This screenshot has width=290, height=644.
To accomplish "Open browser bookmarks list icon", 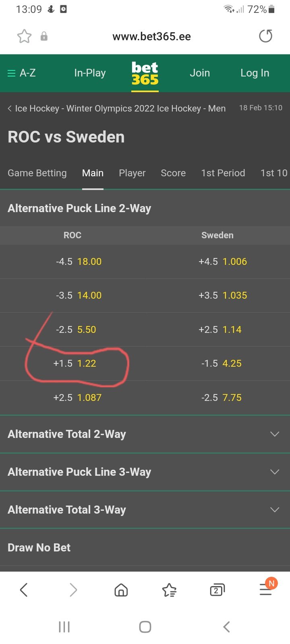I will (x=169, y=590).
